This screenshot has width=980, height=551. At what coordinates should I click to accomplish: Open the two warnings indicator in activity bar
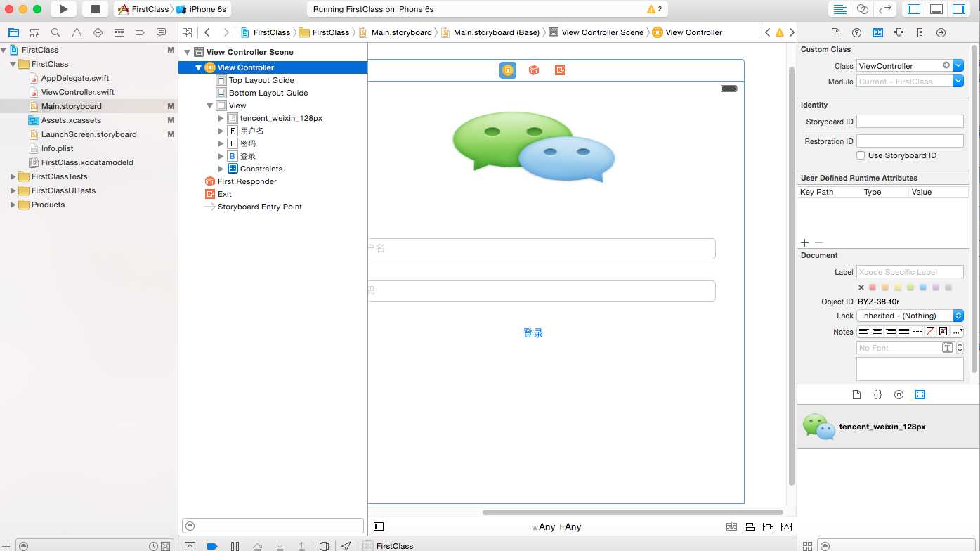655,9
